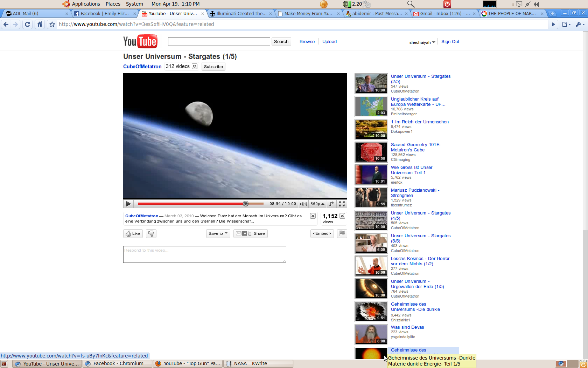Switch to Facebook Chromium taskbar window
The width and height of the screenshot is (588, 368).
(x=118, y=364)
